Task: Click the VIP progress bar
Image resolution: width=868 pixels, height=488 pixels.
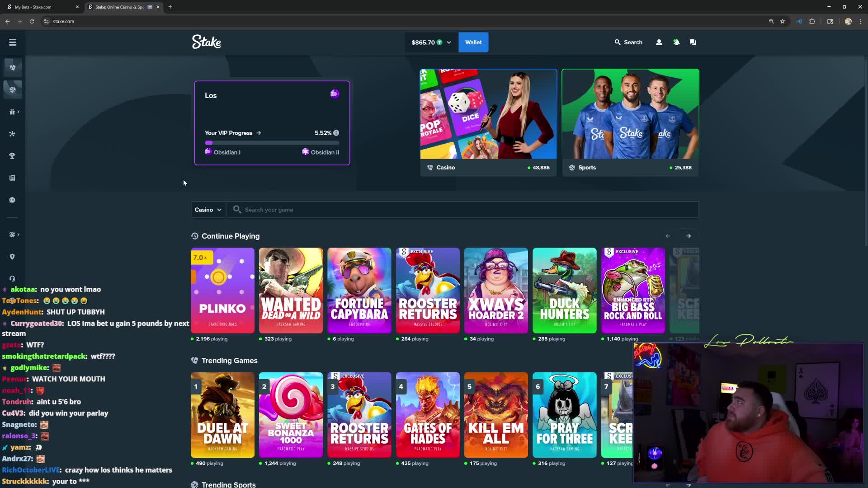Action: pyautogui.click(x=272, y=143)
